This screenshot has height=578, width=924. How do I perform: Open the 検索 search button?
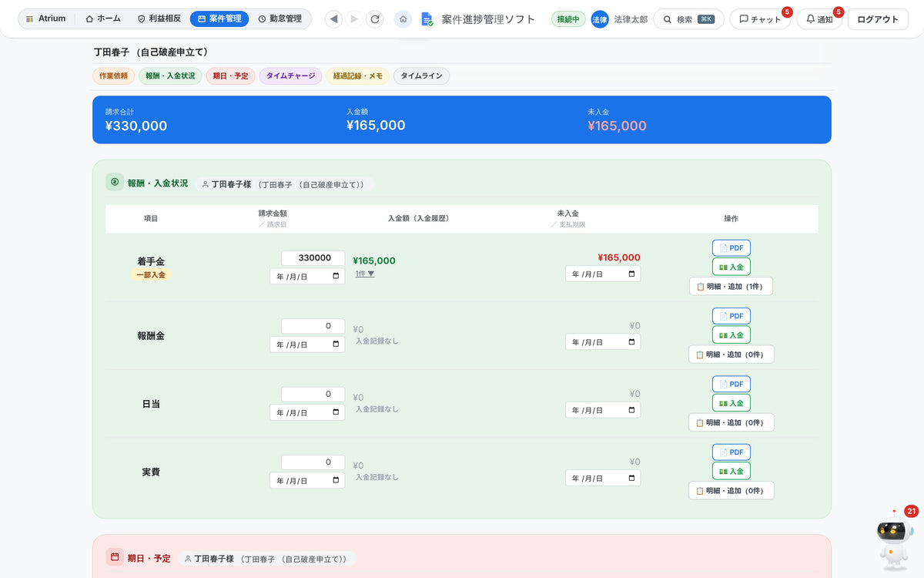point(688,19)
